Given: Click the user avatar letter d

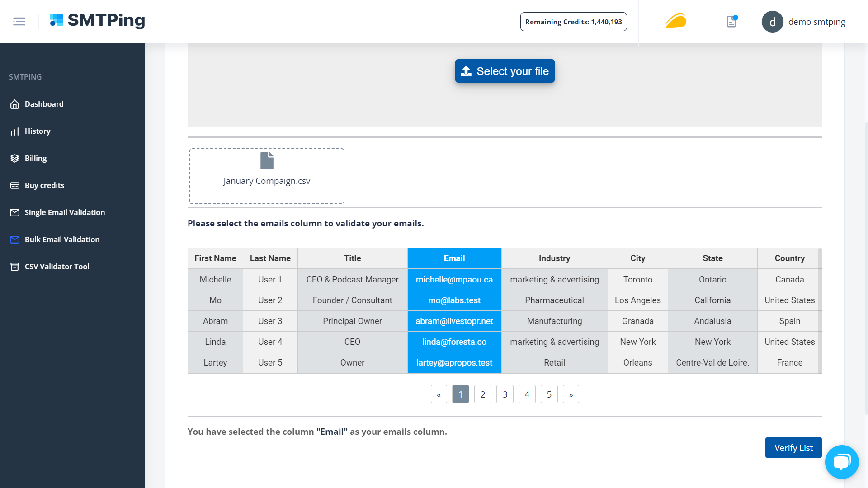Looking at the screenshot, I should point(772,22).
